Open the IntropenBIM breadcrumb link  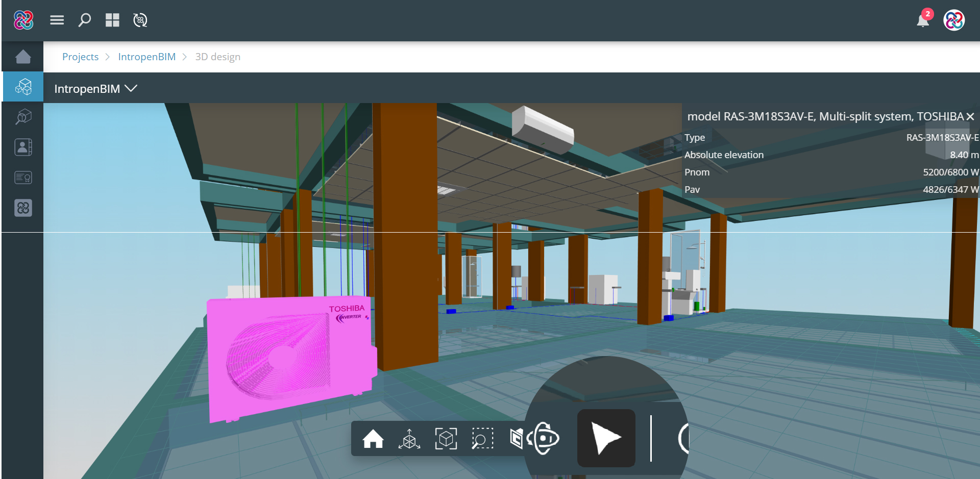click(x=147, y=57)
